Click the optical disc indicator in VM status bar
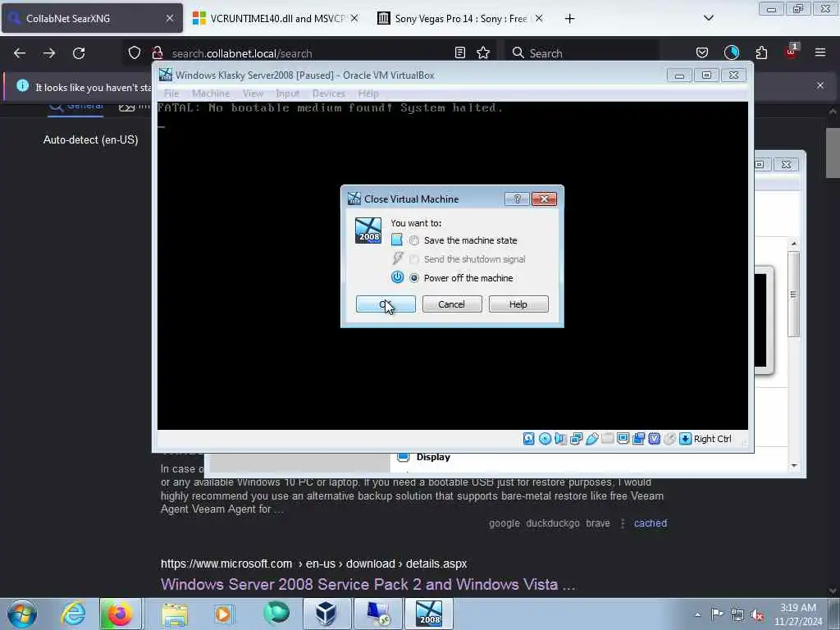Image resolution: width=840 pixels, height=630 pixels. (x=545, y=439)
